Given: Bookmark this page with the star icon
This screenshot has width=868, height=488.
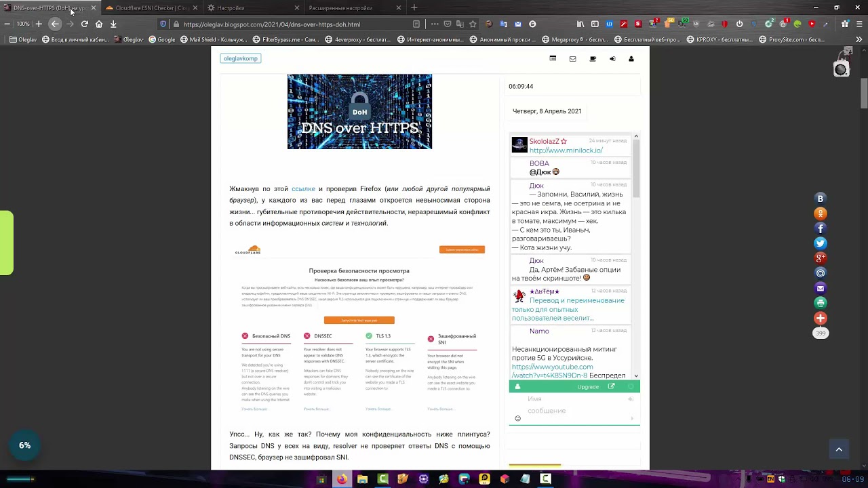Looking at the screenshot, I should [x=473, y=24].
